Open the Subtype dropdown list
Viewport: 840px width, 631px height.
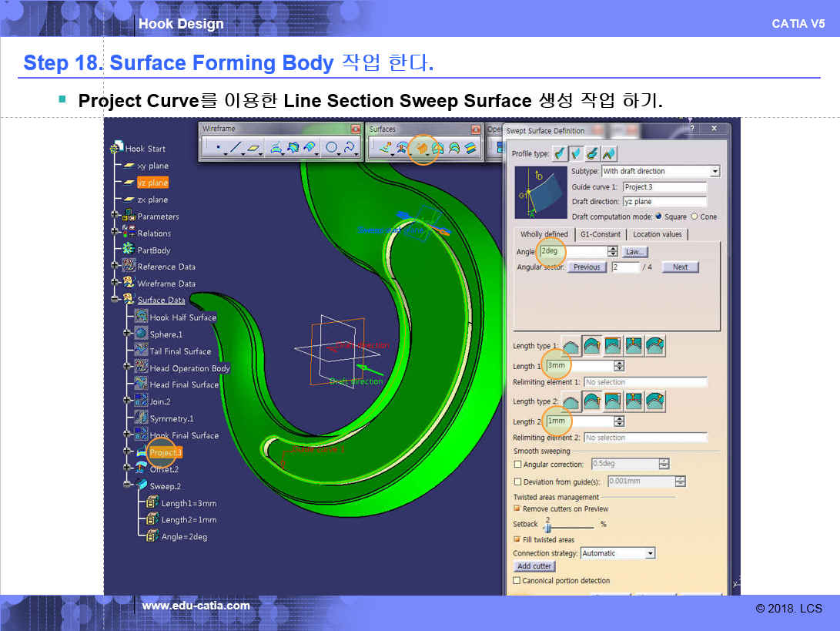[x=715, y=171]
